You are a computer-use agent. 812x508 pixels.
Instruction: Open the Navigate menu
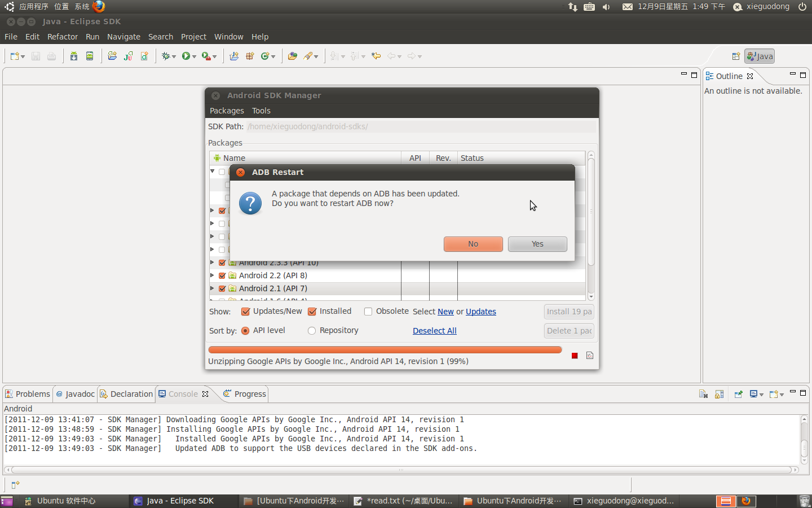[123, 37]
